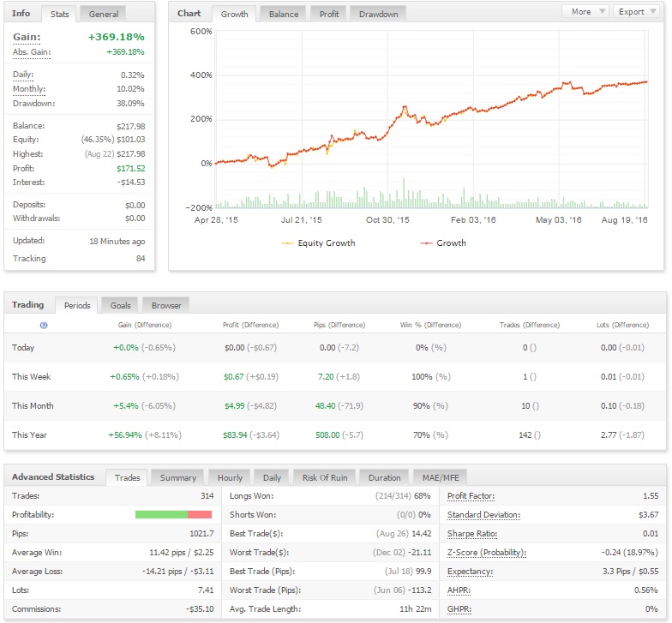Click the Z-Score (Probability) label
672x623 pixels.
coord(487,553)
